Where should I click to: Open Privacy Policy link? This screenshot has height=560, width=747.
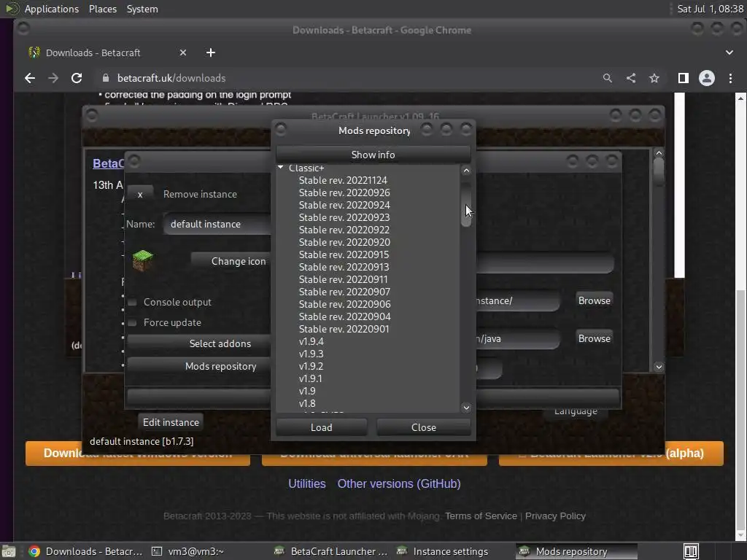555,516
